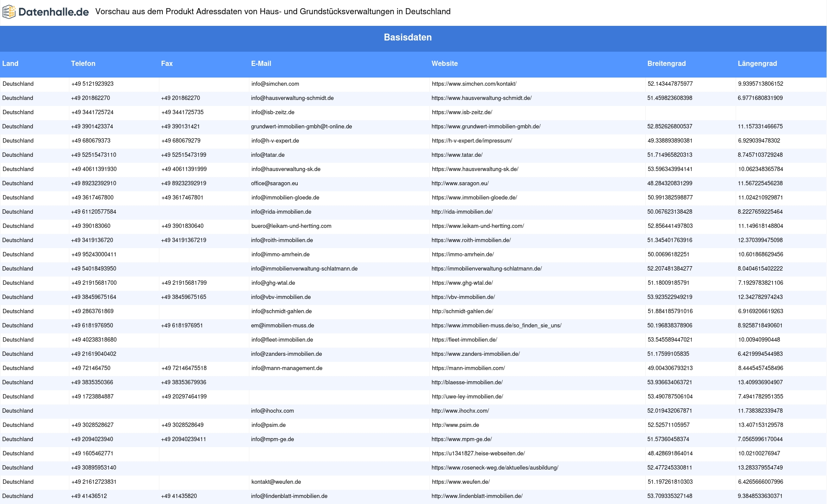Select phone number +49 61120577584

93,212
